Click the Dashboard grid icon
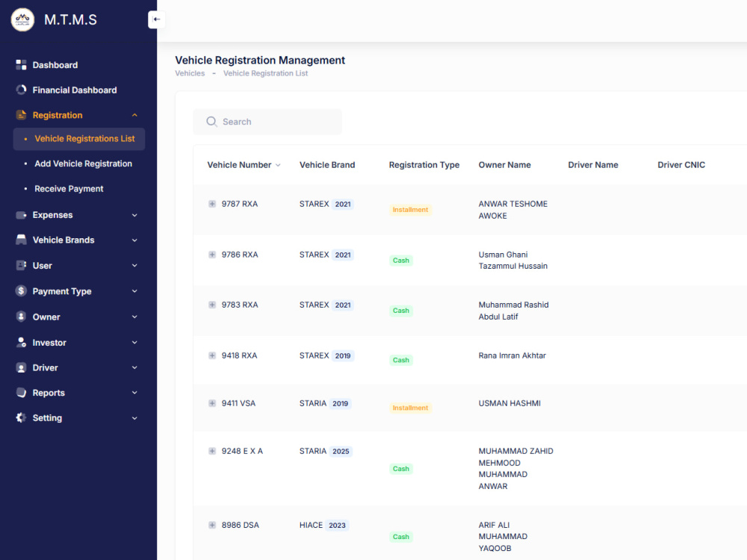 point(21,65)
